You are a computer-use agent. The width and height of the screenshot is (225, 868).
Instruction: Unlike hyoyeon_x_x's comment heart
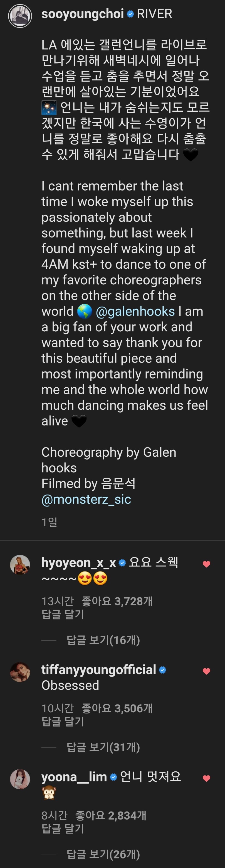206,564
